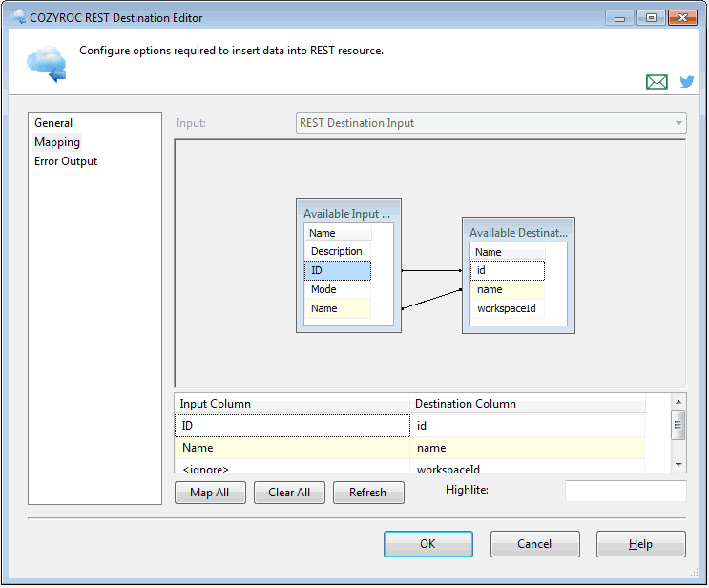This screenshot has width=709, height=588.
Task: Click the Available Destination box title
Action: coord(518,233)
